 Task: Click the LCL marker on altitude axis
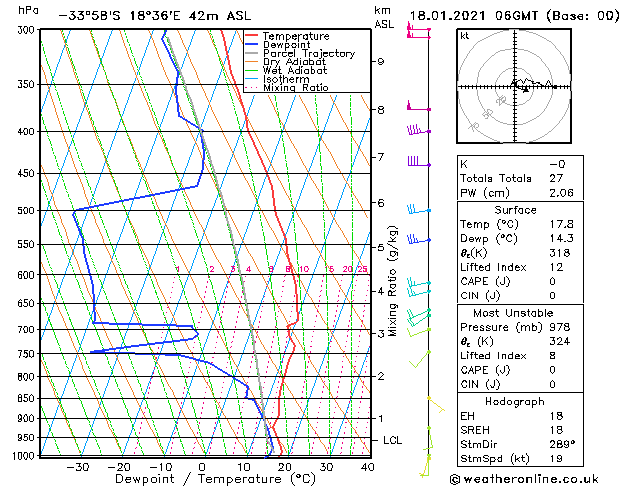click(393, 440)
